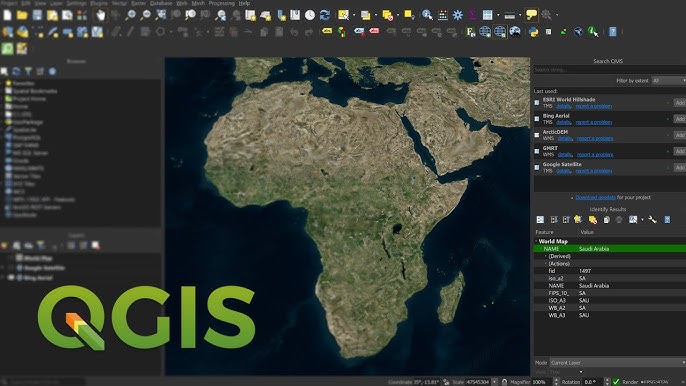Click the Download geodata link
The height and width of the screenshot is (386, 686).
coord(595,197)
